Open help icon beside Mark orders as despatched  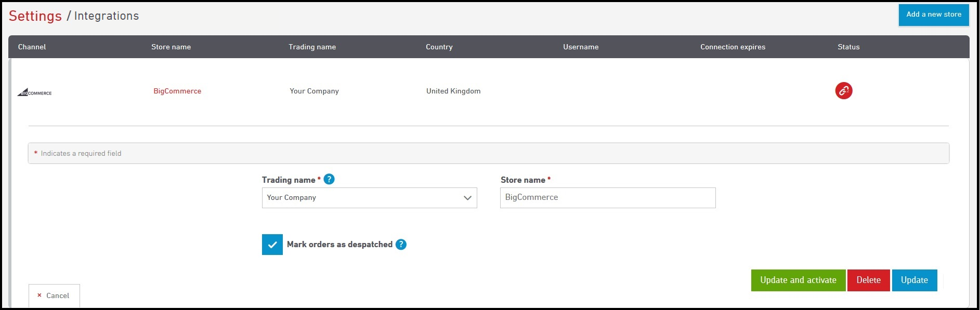tap(401, 245)
